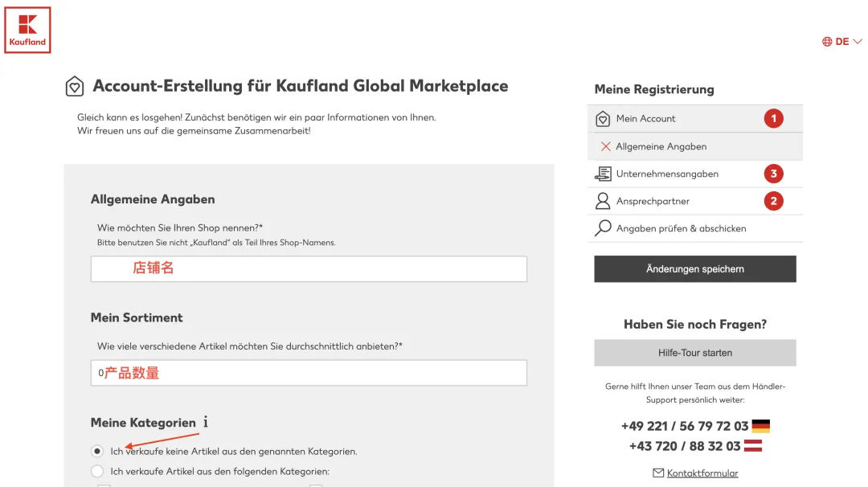The image size is (868, 487).
Task: Select 'Ich verkaufe Artikel aus den folgenden' radio
Action: tap(97, 472)
